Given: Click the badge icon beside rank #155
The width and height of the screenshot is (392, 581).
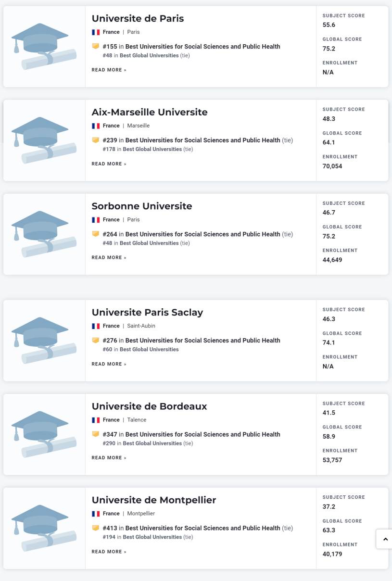Looking at the screenshot, I should (96, 46).
